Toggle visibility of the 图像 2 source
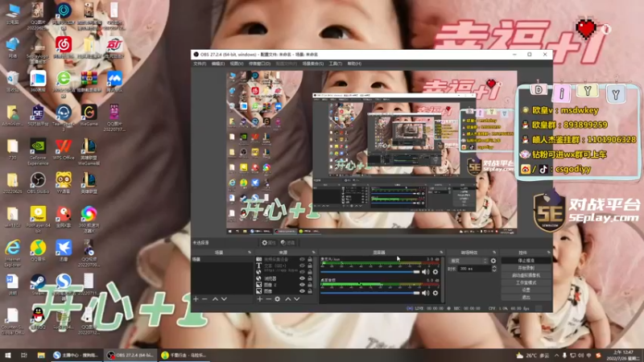The height and width of the screenshot is (362, 644). (x=302, y=285)
